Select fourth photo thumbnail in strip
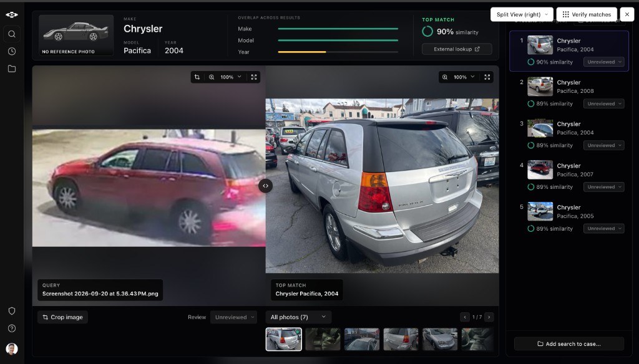This screenshot has width=639, height=364. point(401,339)
